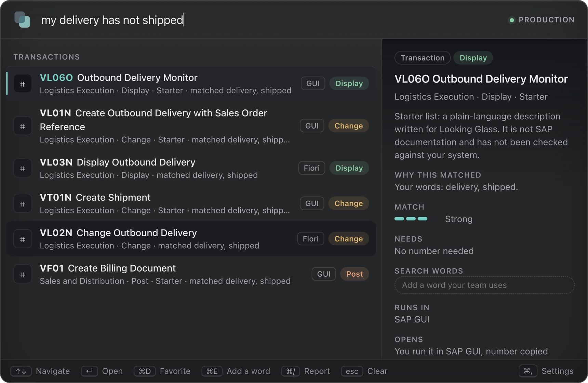Click the 'No number needed' text
The image size is (588, 383).
[x=434, y=251]
